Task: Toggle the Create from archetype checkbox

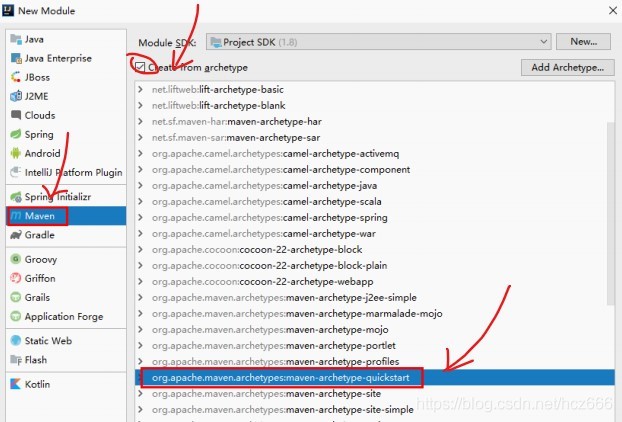Action: tap(140, 67)
